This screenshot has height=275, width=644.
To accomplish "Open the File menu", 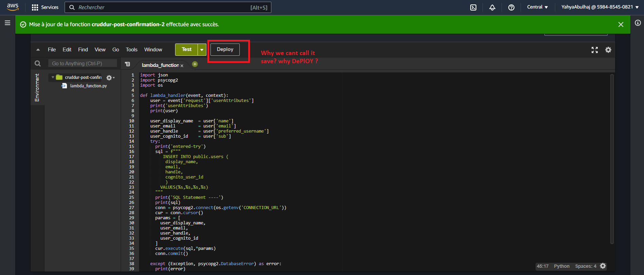I will tap(52, 50).
